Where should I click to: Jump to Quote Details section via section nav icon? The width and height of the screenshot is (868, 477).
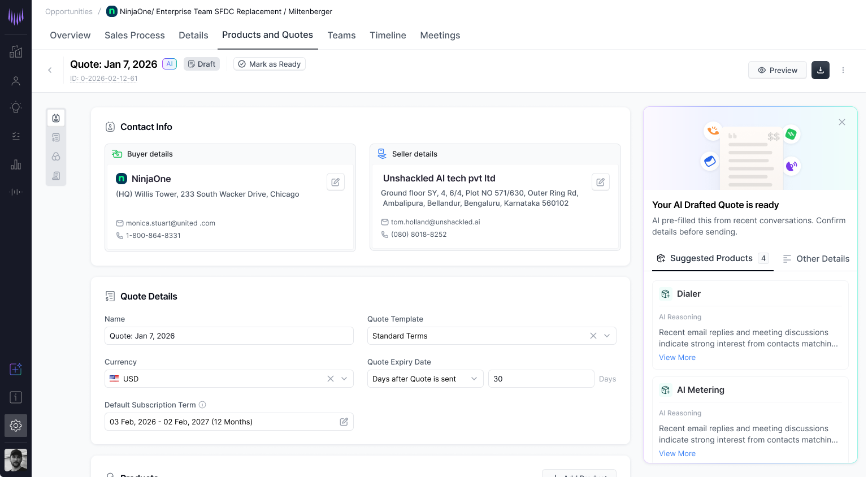tap(56, 137)
